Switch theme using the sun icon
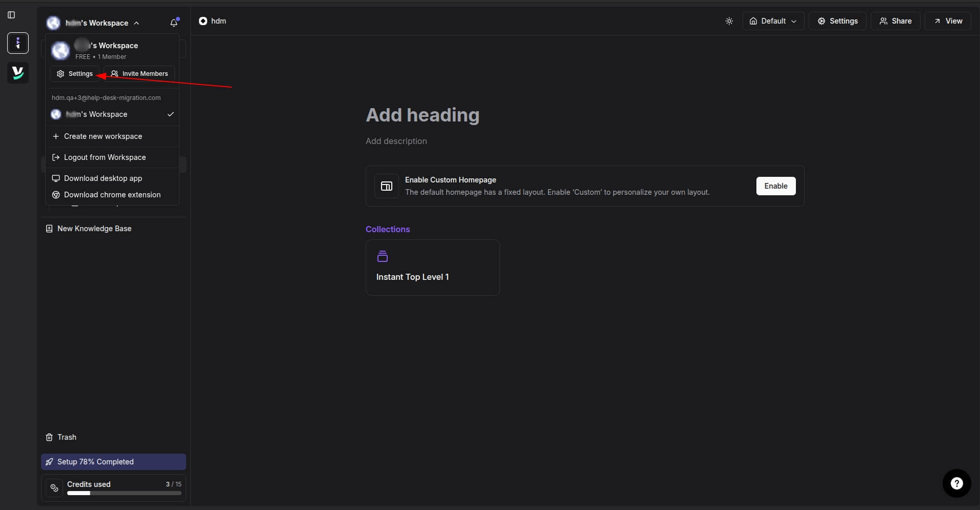The width and height of the screenshot is (980, 510). click(729, 21)
